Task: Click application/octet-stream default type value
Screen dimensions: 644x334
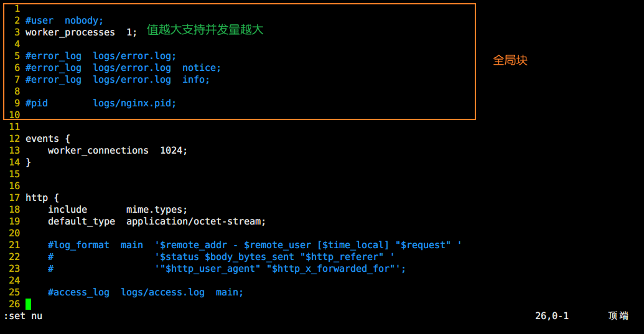Action: [195, 221]
